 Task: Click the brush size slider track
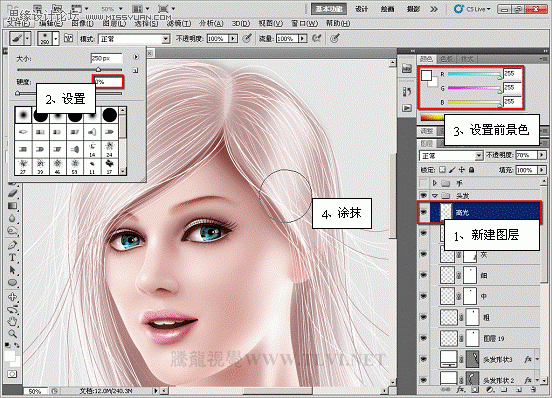pyautogui.click(x=69, y=70)
